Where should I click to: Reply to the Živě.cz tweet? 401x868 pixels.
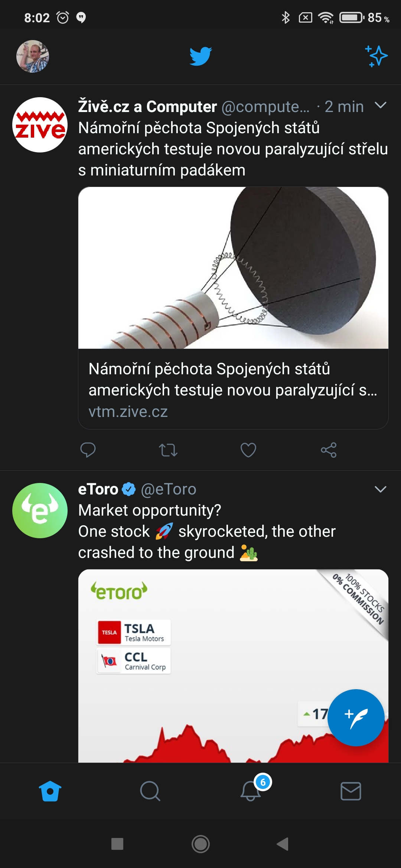(88, 450)
